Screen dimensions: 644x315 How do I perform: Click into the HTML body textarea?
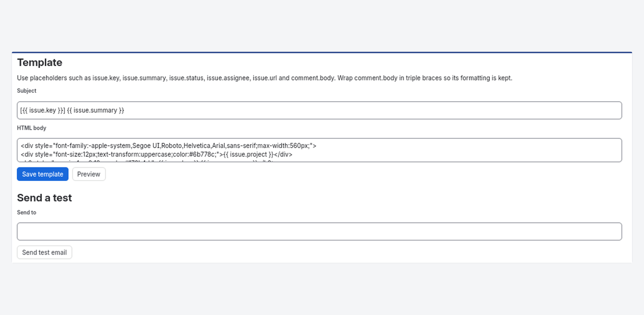(x=319, y=150)
